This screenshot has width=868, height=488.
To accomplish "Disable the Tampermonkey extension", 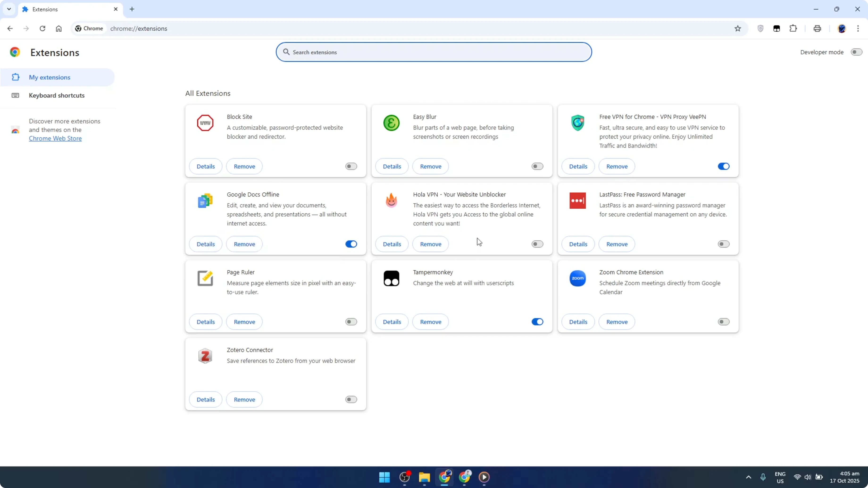I will tap(537, 322).
